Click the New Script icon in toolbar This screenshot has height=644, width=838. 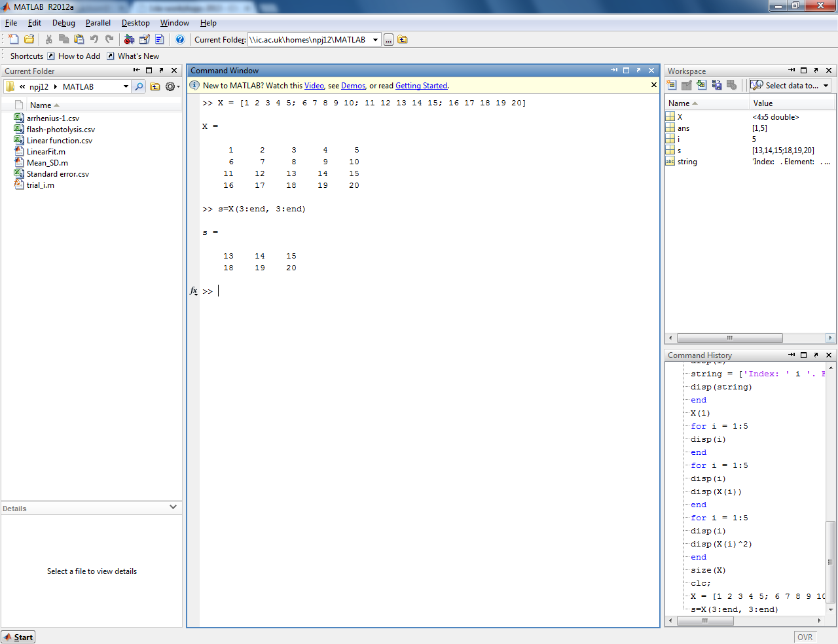(14, 39)
